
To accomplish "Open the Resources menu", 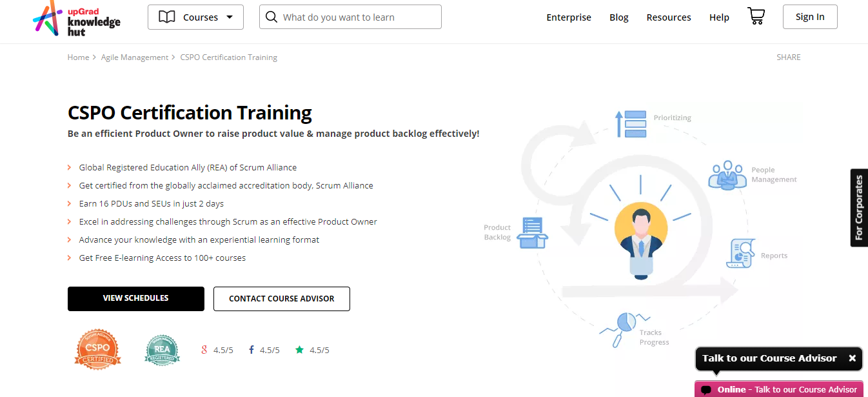I will 669,17.
